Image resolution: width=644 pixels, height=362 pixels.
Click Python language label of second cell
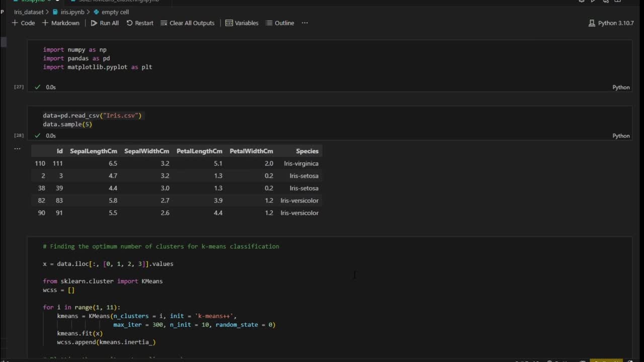tap(621, 136)
